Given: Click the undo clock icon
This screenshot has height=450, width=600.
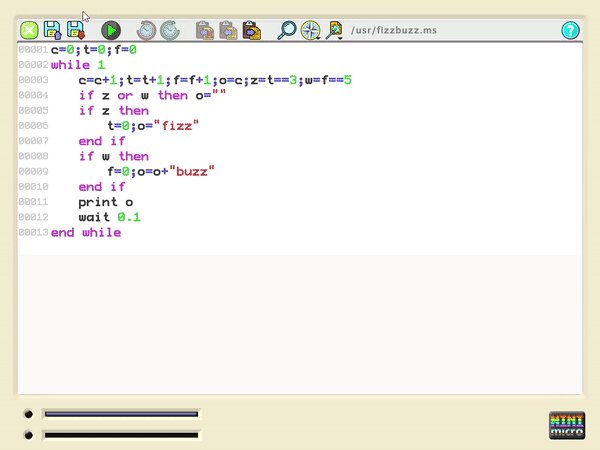Looking at the screenshot, I should (146, 30).
